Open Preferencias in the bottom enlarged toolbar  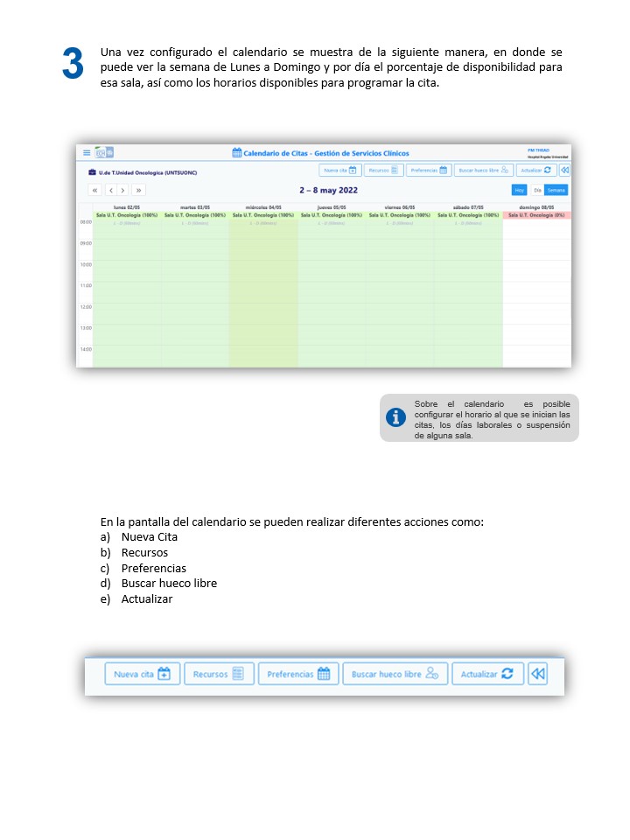point(298,674)
